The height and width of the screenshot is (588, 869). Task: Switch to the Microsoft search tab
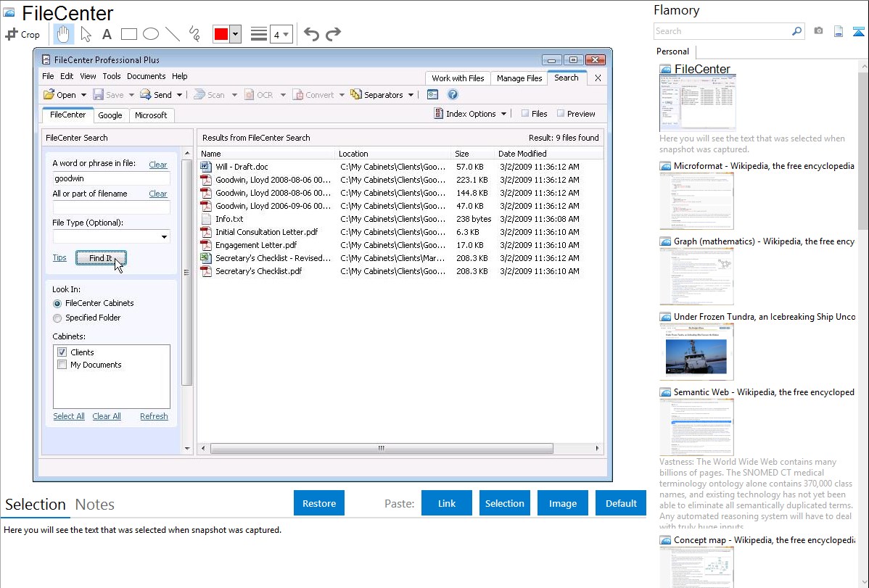[x=151, y=115]
